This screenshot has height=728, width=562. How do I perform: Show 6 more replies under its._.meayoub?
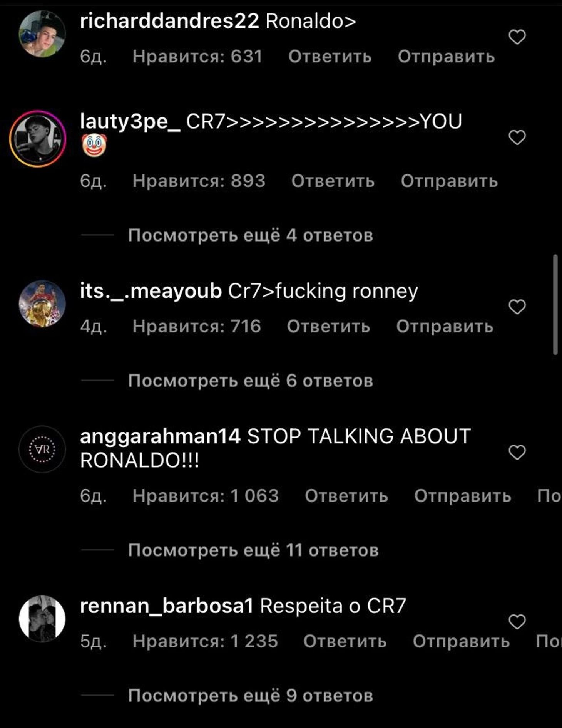click(251, 381)
